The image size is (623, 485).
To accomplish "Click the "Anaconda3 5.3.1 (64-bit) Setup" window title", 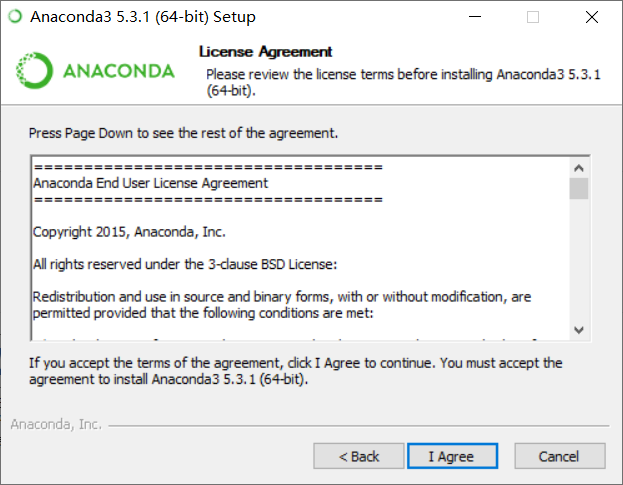I will [x=142, y=17].
